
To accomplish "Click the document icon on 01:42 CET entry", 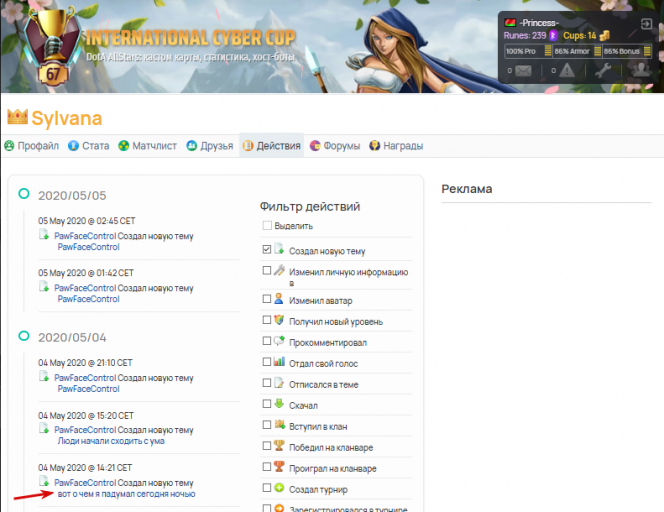I will coord(44,286).
